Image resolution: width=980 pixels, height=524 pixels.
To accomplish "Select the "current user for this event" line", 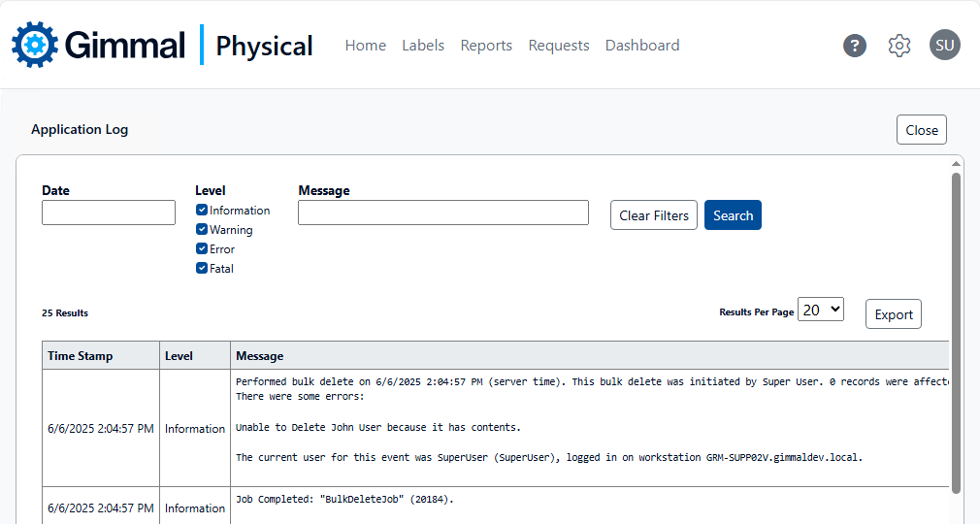I will 549,457.
